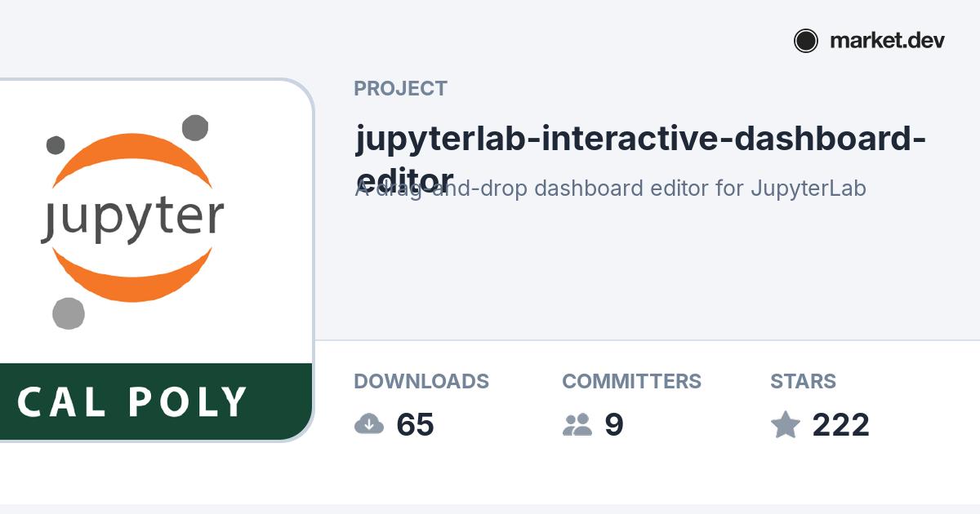Click the COMMITTERS heading
This screenshot has width=980, height=514.
(631, 381)
